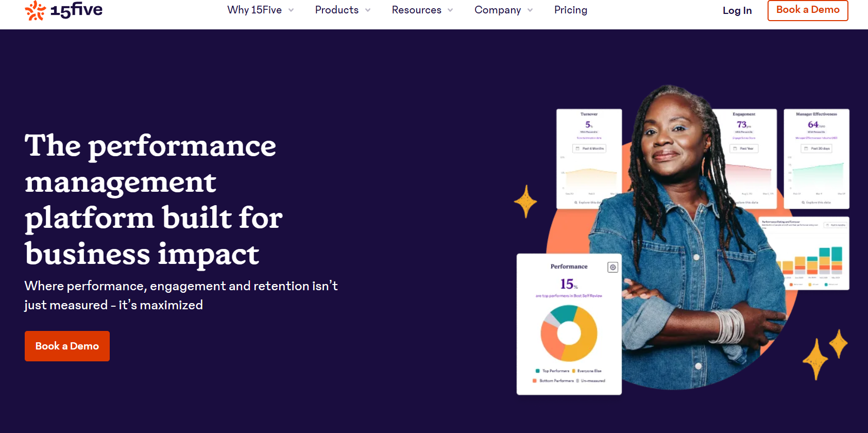Click the 15five wordmark text
The height and width of the screenshot is (433, 868).
click(x=76, y=10)
